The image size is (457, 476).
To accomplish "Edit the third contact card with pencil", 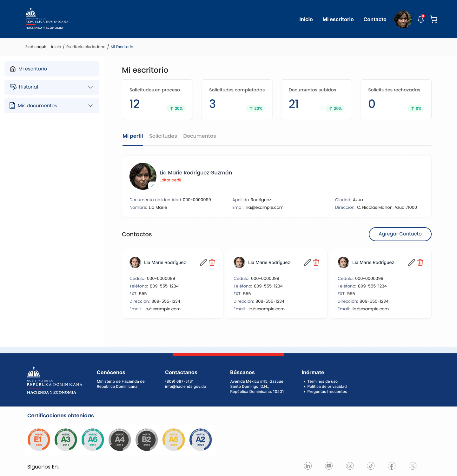I will coord(412,262).
